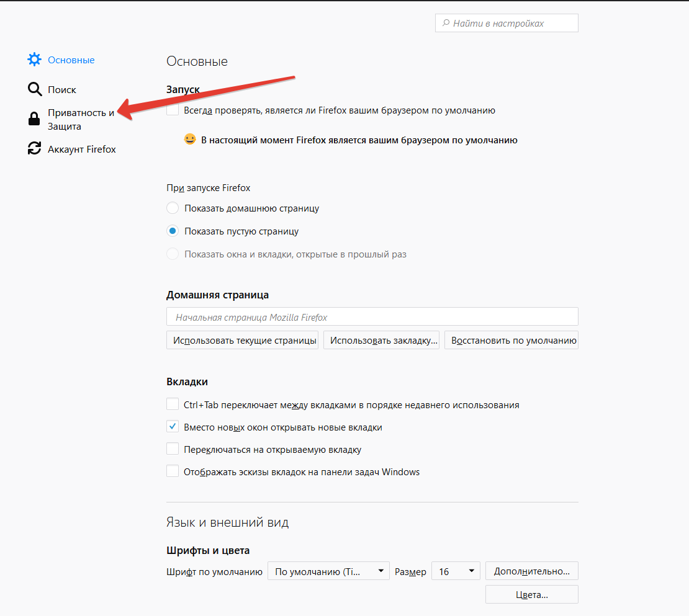The height and width of the screenshot is (616, 689).
Task: Click Восстановить по умолчанию button
Action: pos(511,341)
